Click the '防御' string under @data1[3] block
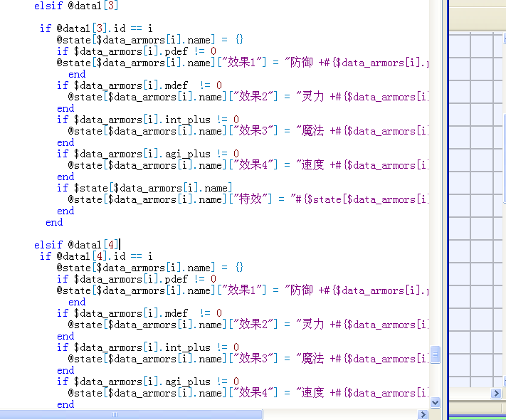This screenshot has width=506, height=420. click(x=302, y=63)
